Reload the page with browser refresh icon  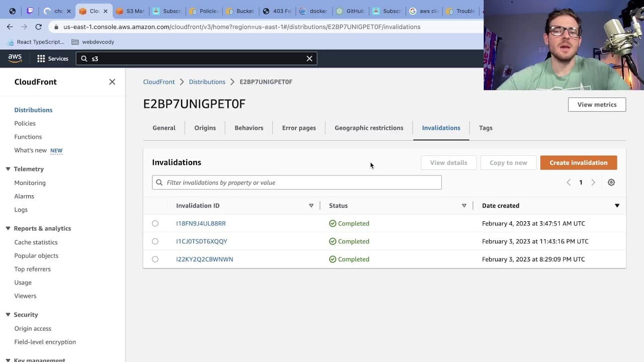(38, 27)
